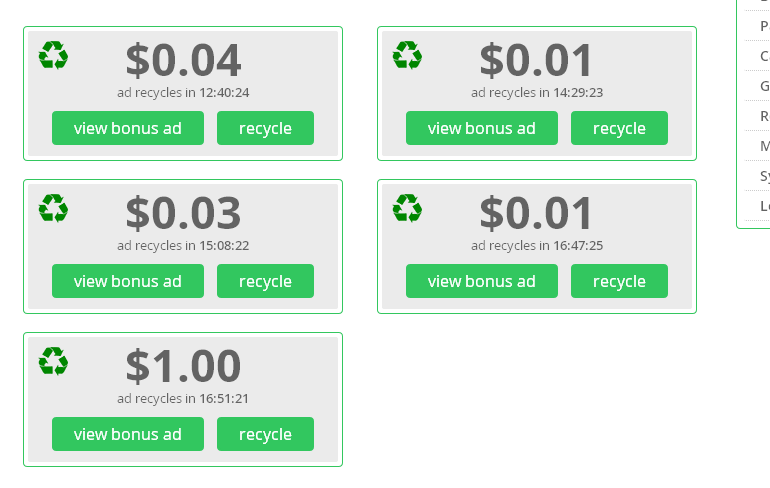770x488 pixels.
Task: Open sidebar menu item starting with "M"
Action: click(x=765, y=146)
